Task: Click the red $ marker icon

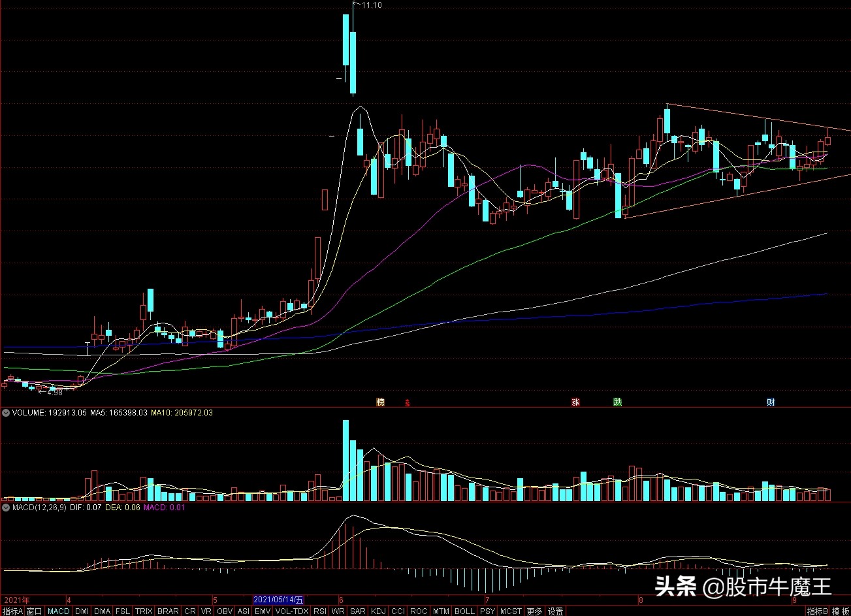Action: (408, 402)
